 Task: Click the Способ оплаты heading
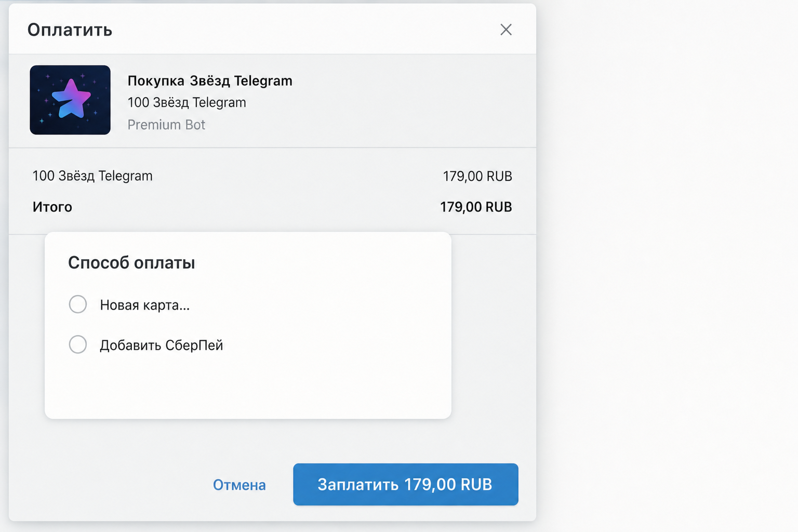[x=131, y=263]
